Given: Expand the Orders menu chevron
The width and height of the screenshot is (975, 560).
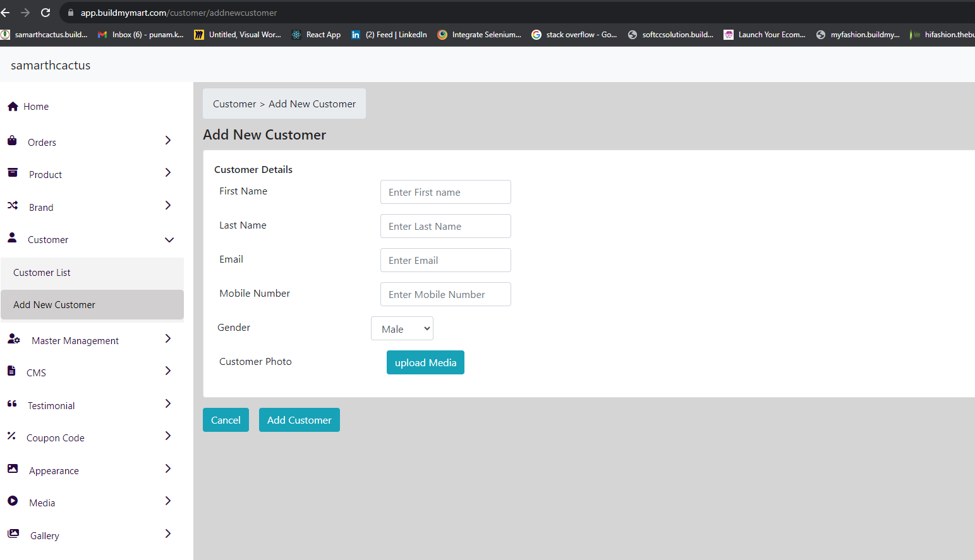Looking at the screenshot, I should [x=168, y=140].
